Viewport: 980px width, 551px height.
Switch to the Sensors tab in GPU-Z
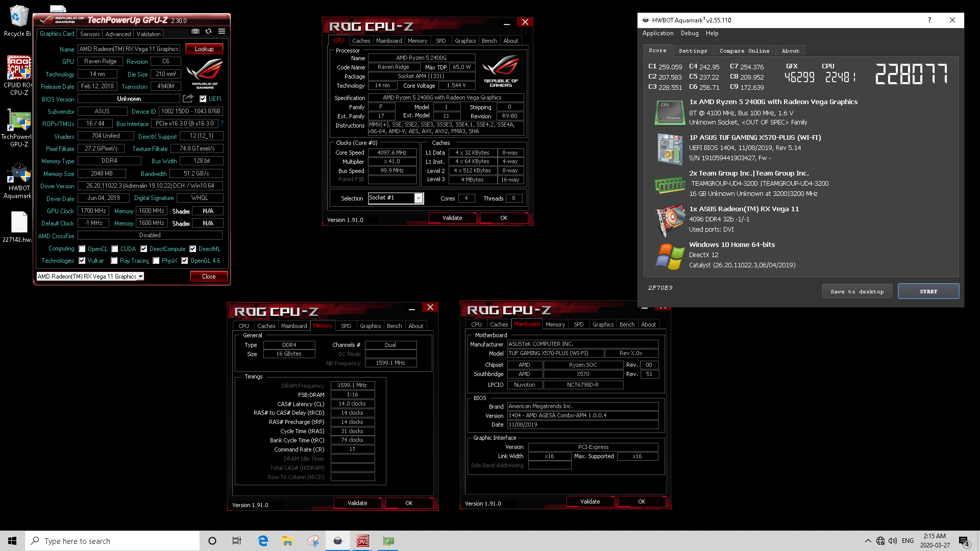tap(90, 34)
